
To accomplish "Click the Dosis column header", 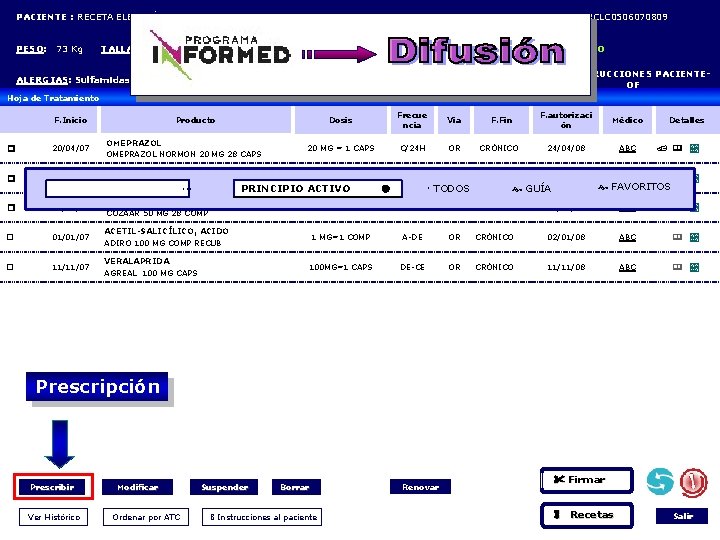I will (x=341, y=120).
